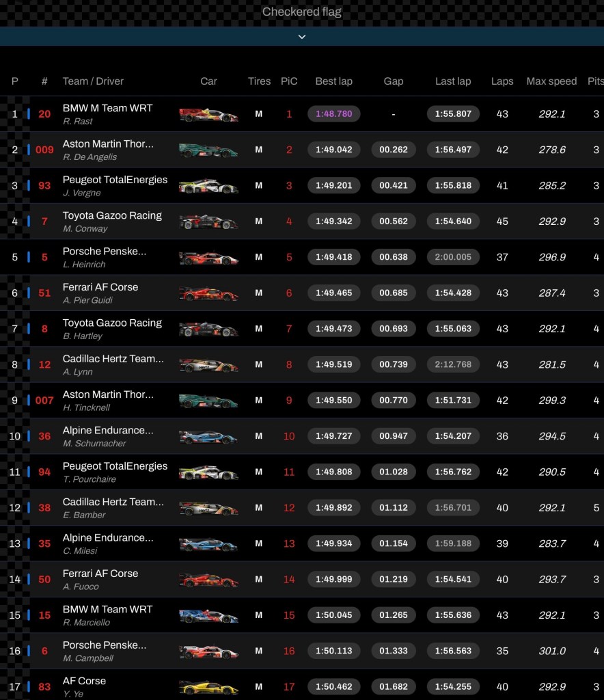Viewport: 604px width, 700px height.
Task: Click the Aston Martin #007 car image
Action: click(208, 401)
